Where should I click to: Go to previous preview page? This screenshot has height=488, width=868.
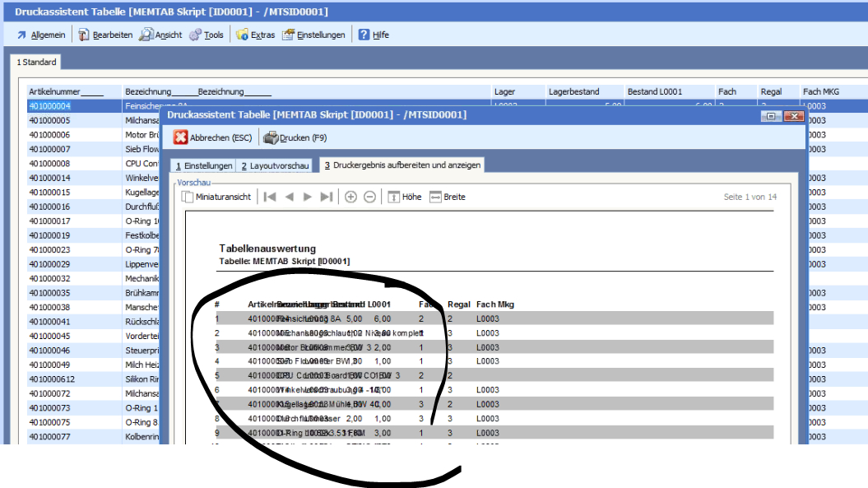pos(289,197)
